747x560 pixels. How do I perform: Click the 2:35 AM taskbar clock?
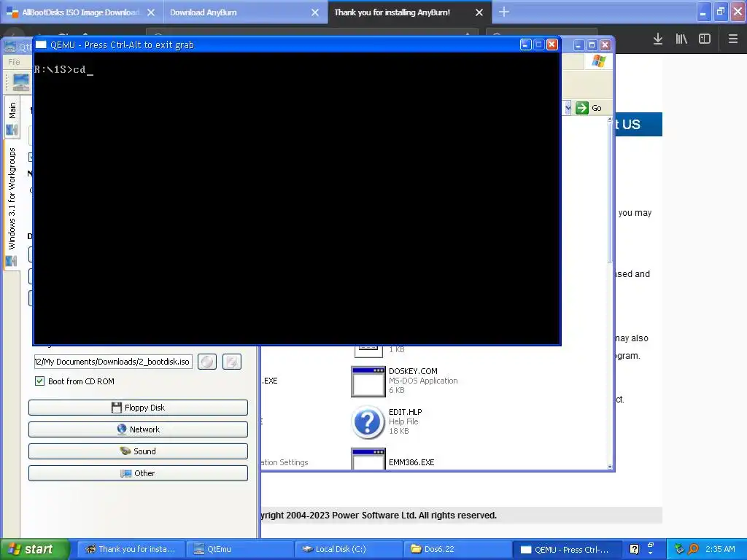720,550
